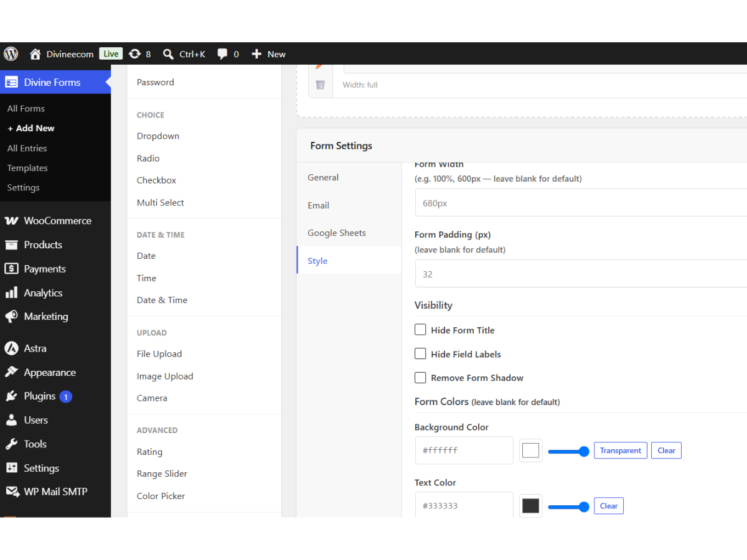Click the WordPress logo icon

pos(11,54)
